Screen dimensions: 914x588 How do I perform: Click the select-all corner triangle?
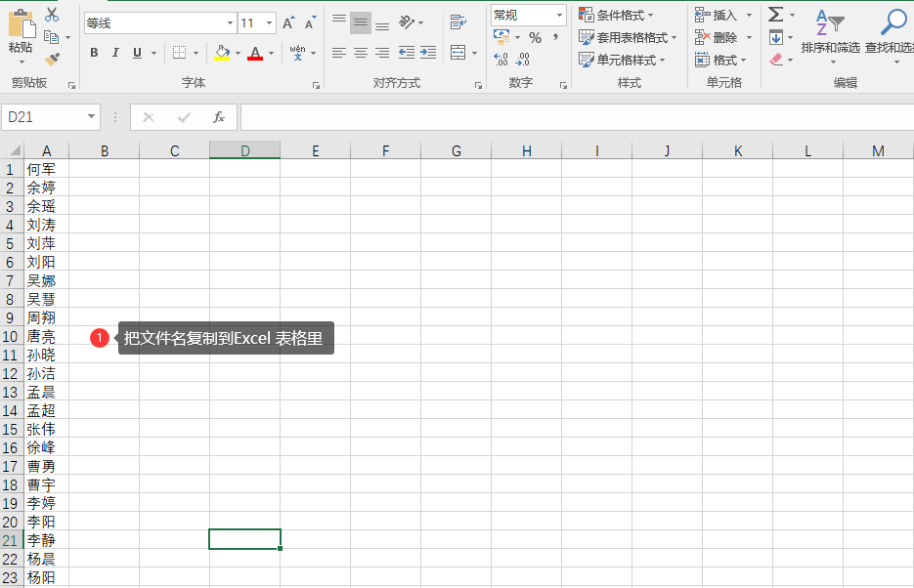(14, 150)
